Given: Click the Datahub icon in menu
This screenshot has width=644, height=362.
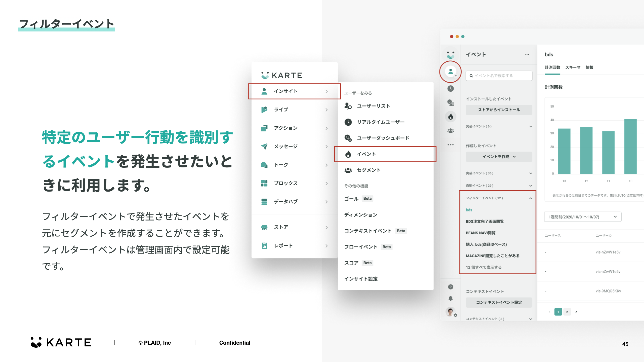Looking at the screenshot, I should 264,202.
